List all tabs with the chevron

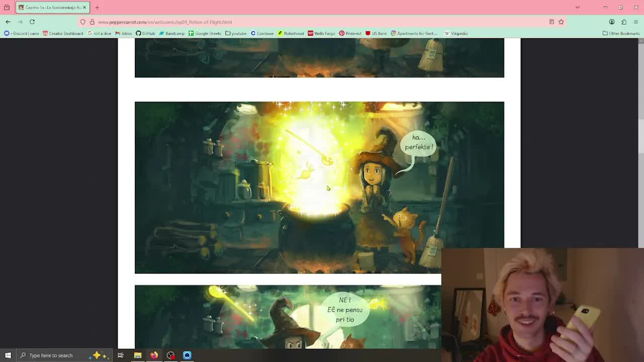[x=578, y=8]
